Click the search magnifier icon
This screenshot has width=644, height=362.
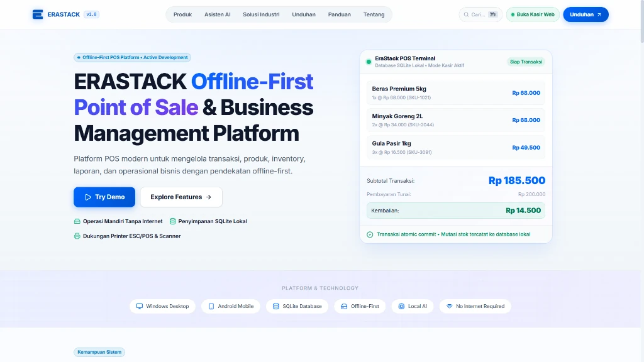click(466, 14)
